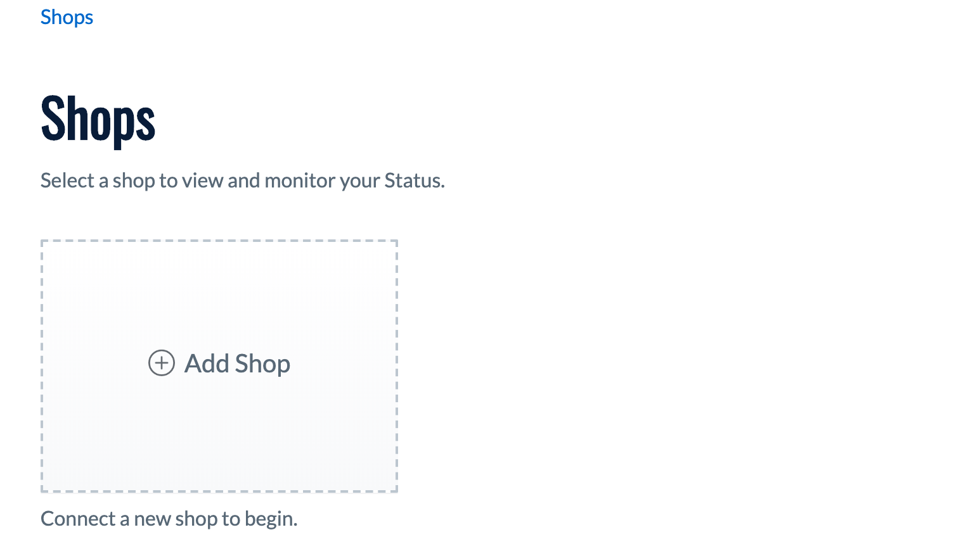Open the Shops breadcrumb link
The image size is (980, 551).
(67, 17)
